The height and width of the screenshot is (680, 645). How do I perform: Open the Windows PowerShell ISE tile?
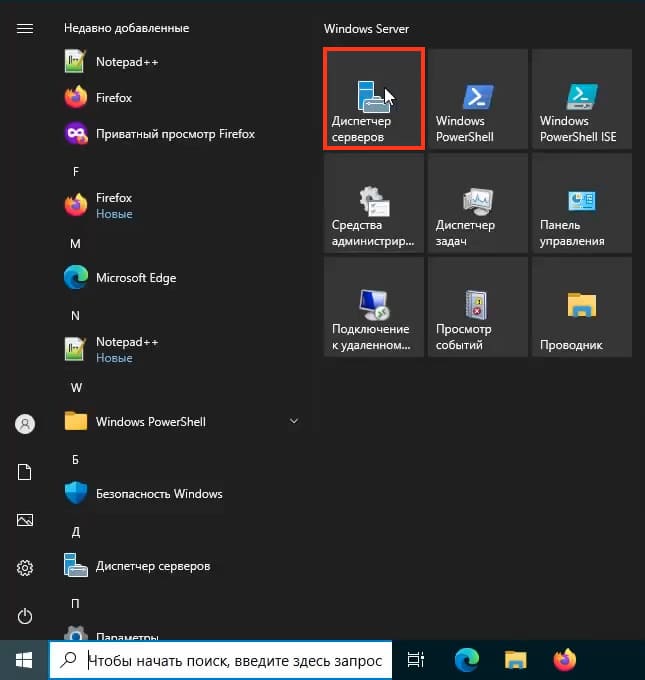pos(582,99)
